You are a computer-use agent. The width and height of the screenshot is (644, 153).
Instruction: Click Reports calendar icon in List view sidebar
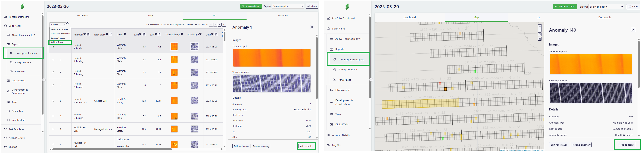(x=8, y=44)
